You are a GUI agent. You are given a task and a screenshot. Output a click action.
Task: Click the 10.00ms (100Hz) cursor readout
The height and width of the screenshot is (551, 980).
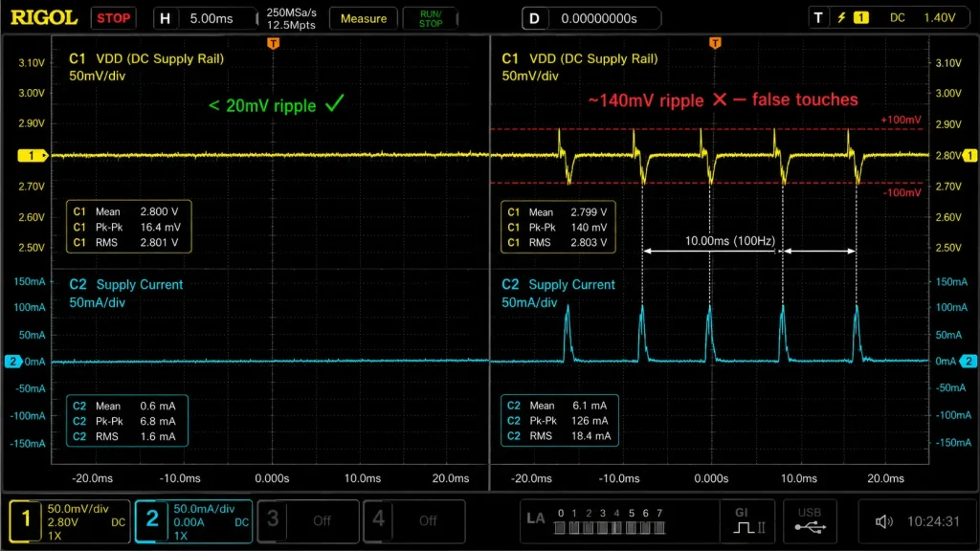(x=730, y=241)
